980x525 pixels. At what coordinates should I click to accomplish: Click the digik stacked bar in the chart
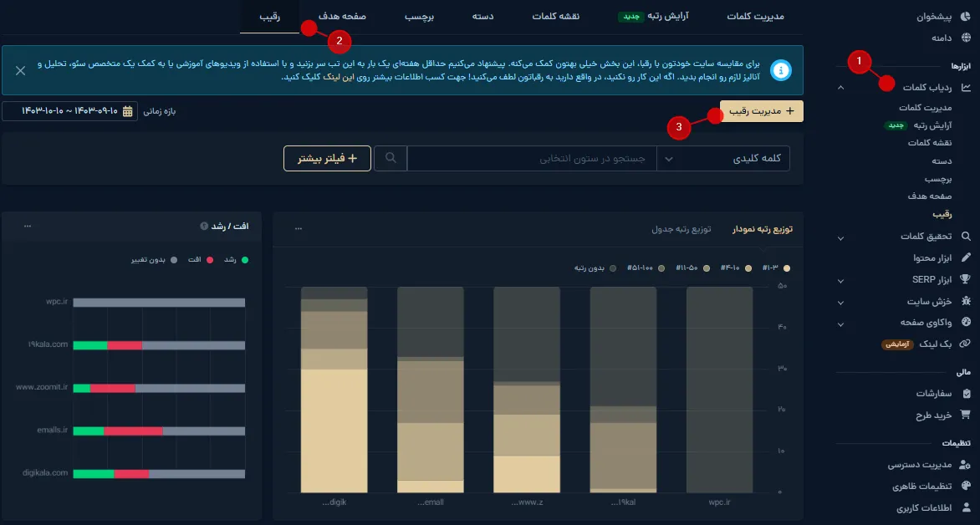(x=334, y=390)
